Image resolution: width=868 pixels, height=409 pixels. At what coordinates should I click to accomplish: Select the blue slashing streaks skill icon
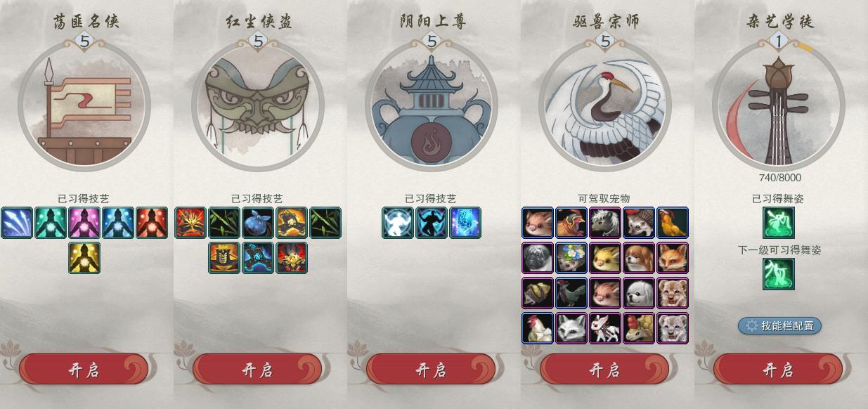tap(17, 223)
